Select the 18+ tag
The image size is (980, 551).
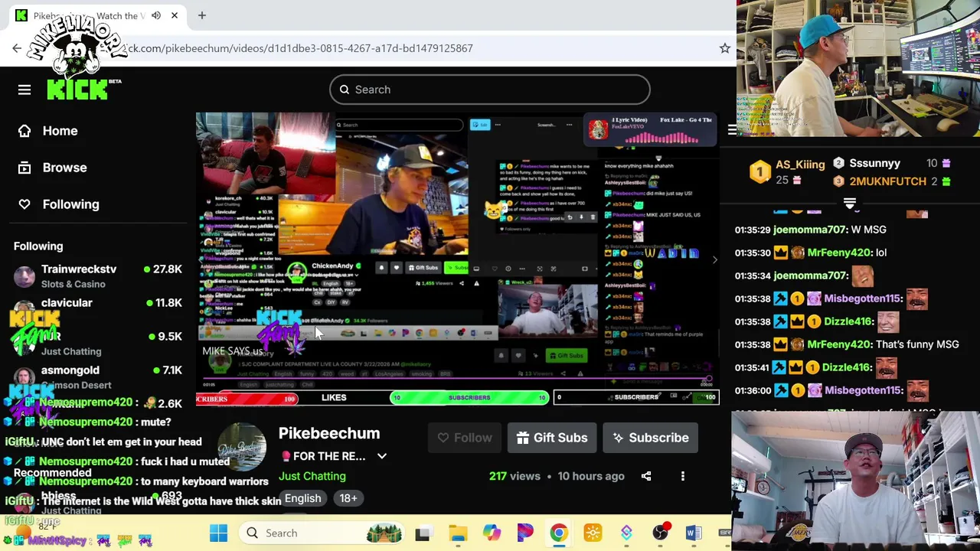(348, 498)
